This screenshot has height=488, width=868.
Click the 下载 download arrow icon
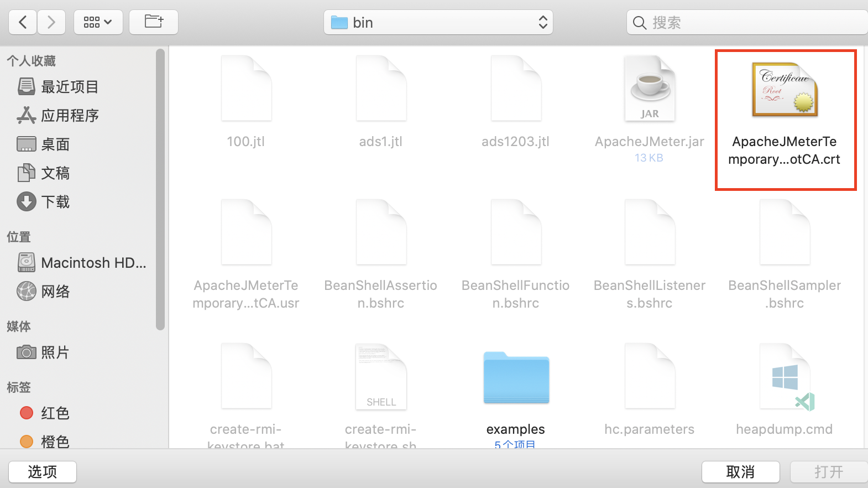27,201
